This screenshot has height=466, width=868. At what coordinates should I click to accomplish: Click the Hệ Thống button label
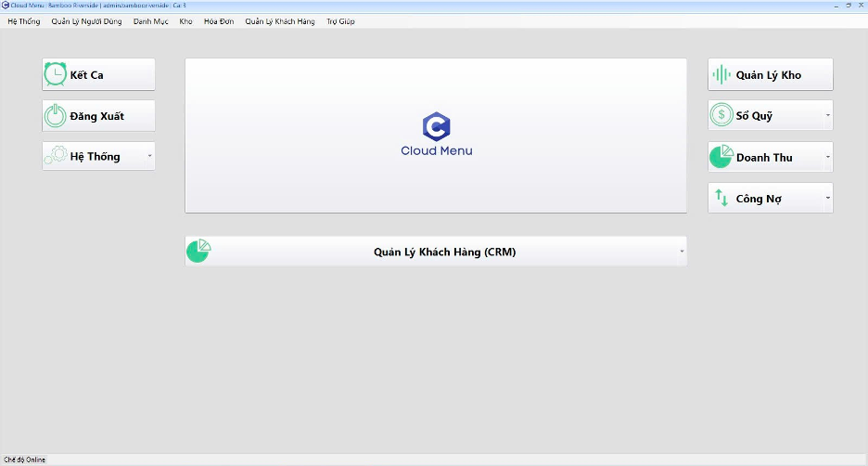(95, 156)
